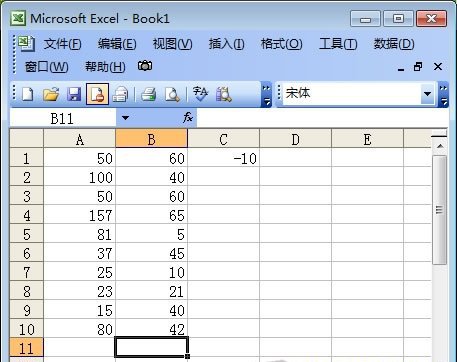Click the E-mail envelope icon
Image resolution: width=457 pixels, height=362 pixels.
(x=120, y=94)
